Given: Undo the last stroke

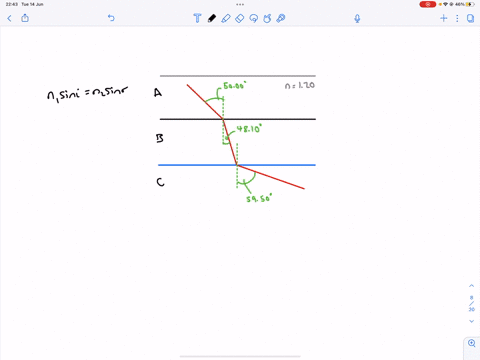Looking at the screenshot, I should [111, 18].
